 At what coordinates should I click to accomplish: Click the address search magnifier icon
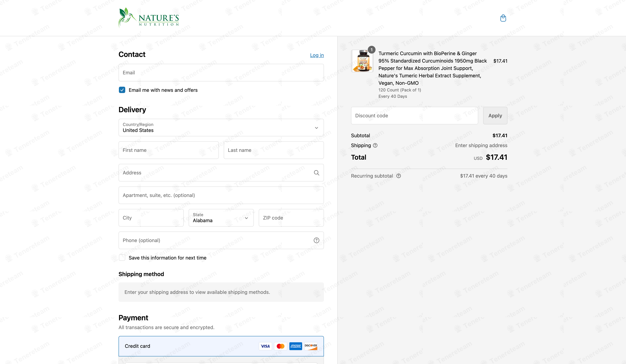point(316,173)
